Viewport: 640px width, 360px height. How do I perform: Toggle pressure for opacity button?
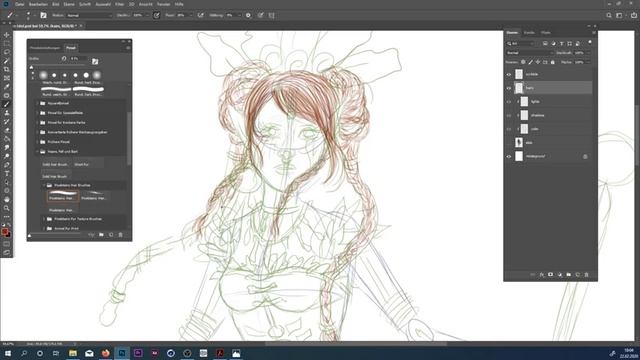point(156,15)
